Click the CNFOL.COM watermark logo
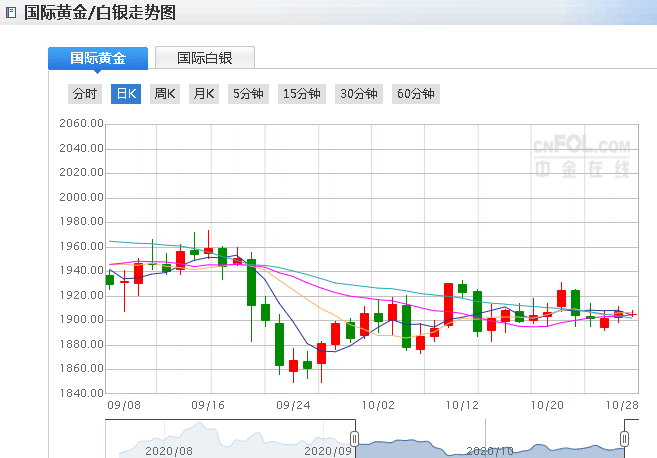The image size is (657, 458). click(x=588, y=156)
